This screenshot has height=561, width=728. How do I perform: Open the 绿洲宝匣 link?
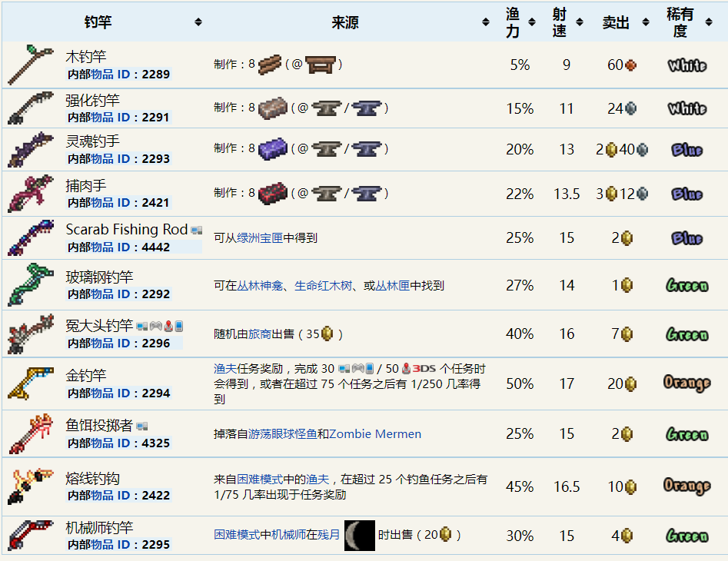[x=260, y=238]
